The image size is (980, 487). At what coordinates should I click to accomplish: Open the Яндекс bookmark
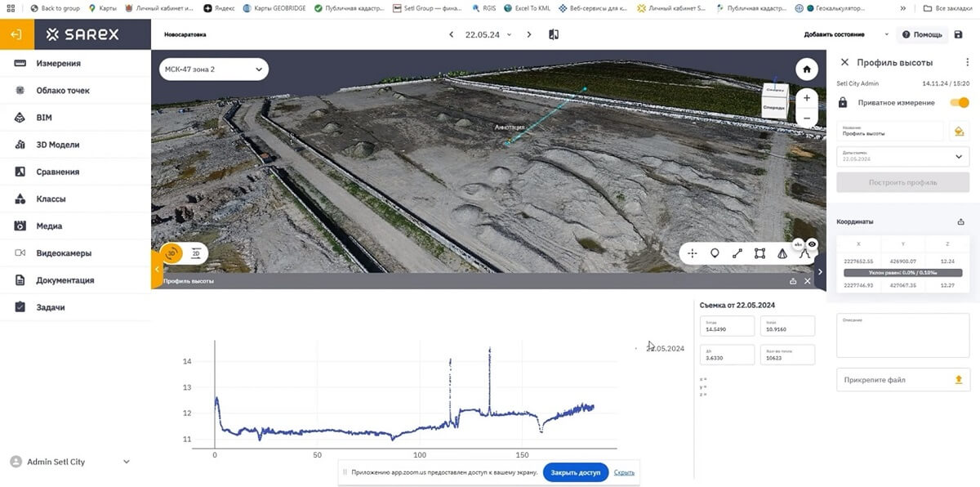click(219, 8)
